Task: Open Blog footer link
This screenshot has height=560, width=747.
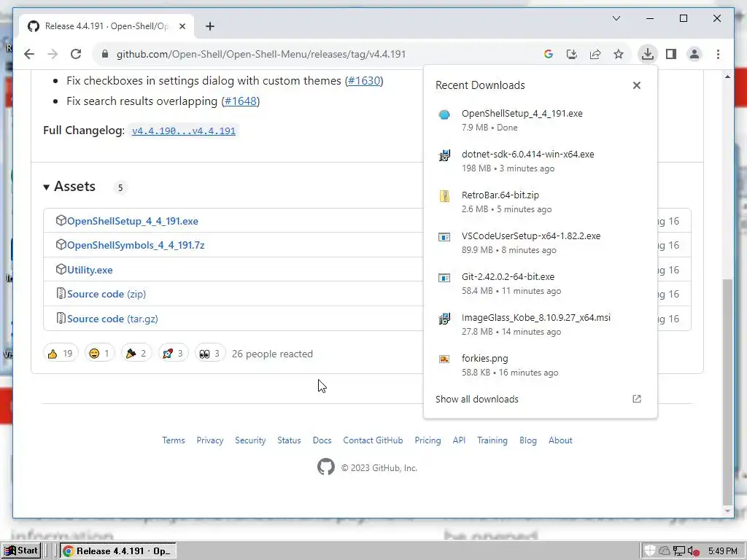Action: point(528,440)
